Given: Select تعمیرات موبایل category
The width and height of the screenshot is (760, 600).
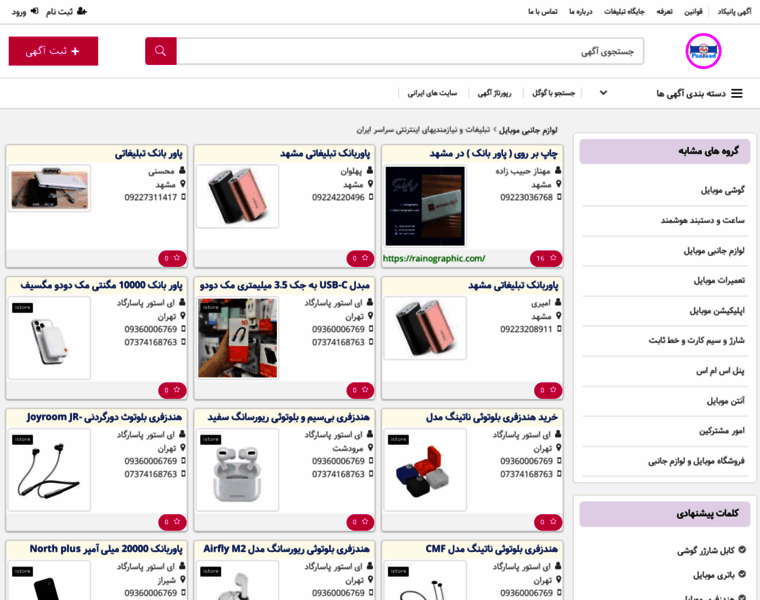Looking at the screenshot, I should pos(719,281).
